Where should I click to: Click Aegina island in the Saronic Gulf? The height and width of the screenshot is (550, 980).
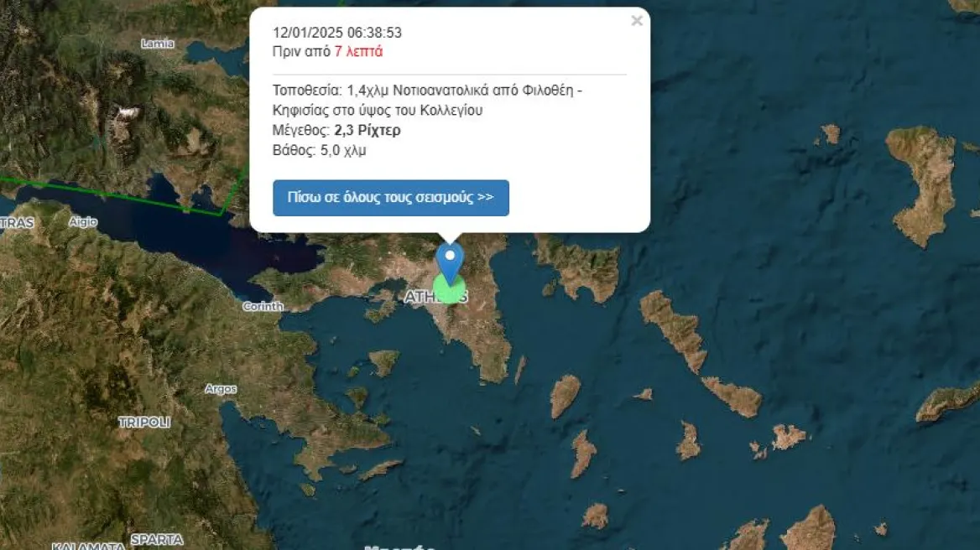click(383, 361)
